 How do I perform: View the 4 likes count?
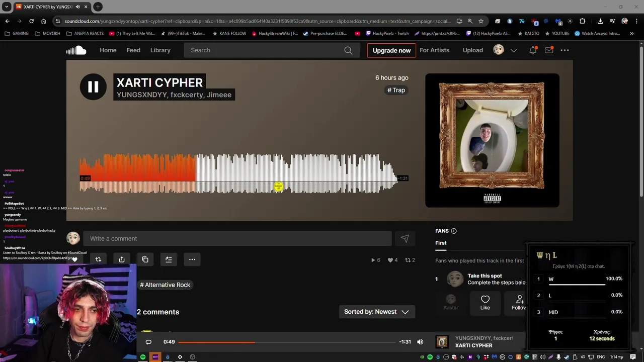(392, 260)
